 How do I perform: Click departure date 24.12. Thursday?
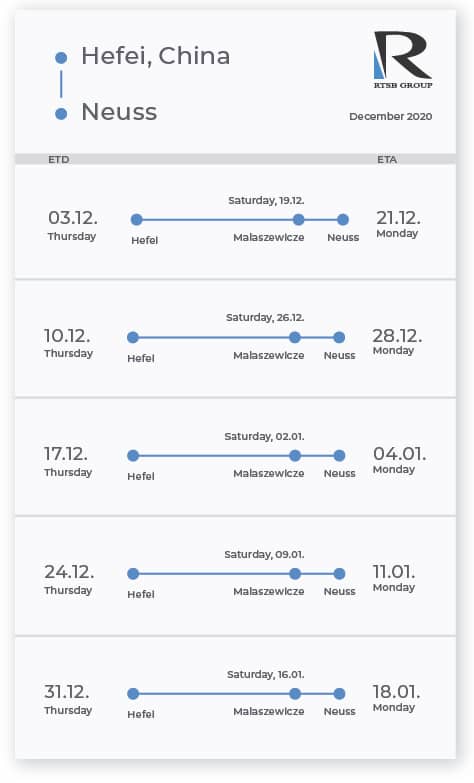tap(68, 579)
